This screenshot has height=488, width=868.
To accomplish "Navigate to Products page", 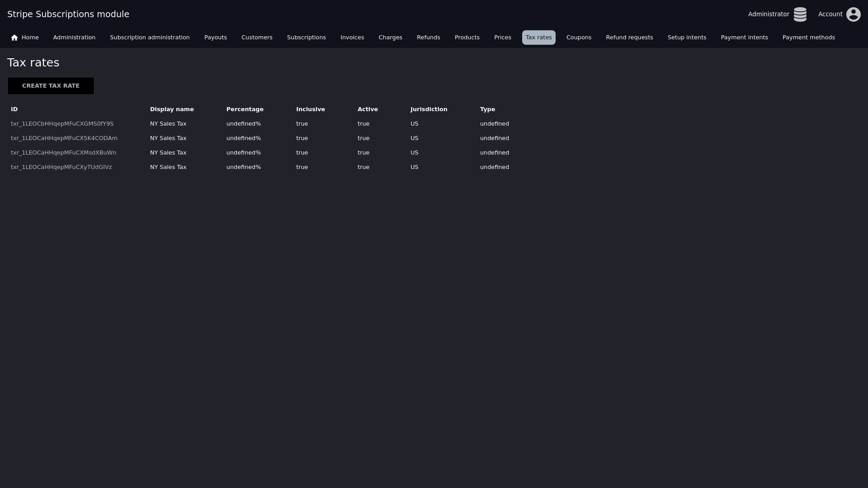I will tap(467, 38).
